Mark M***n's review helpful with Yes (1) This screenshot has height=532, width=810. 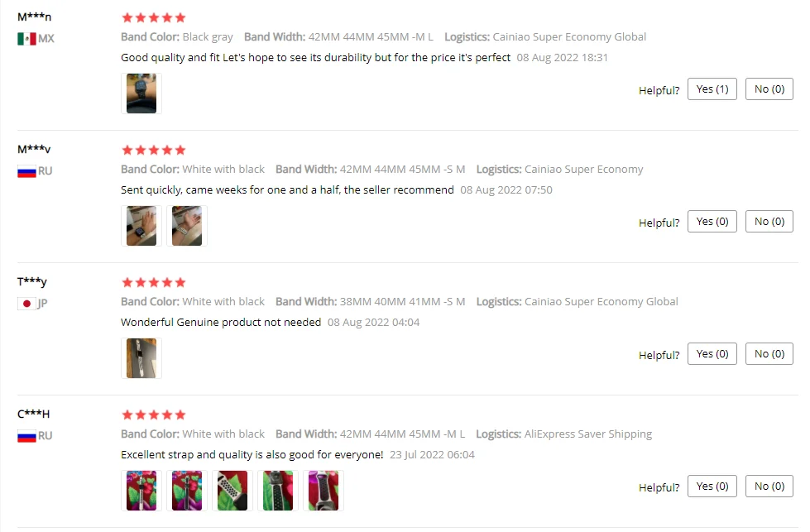click(x=712, y=89)
